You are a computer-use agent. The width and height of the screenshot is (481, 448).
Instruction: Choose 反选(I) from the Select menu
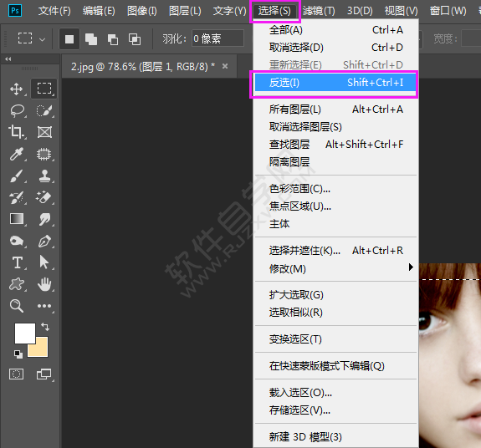(x=335, y=83)
